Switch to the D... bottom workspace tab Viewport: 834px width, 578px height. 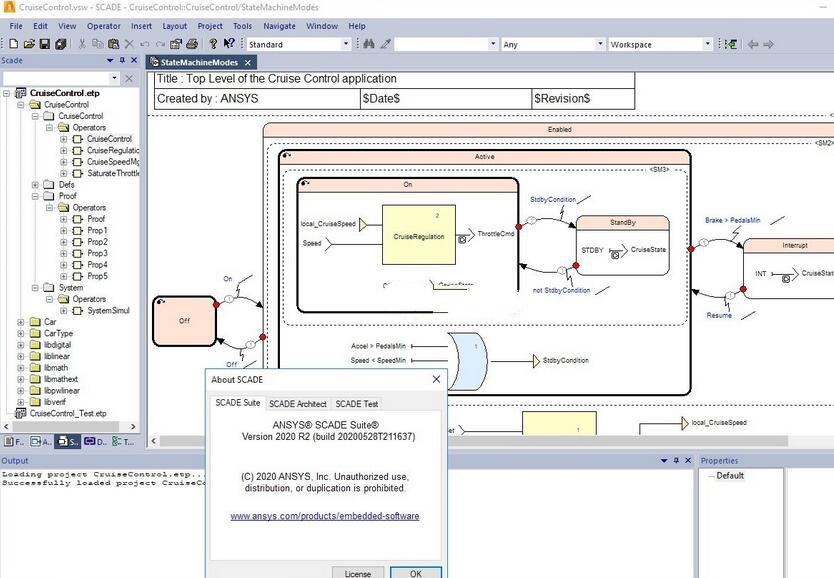pos(95,441)
